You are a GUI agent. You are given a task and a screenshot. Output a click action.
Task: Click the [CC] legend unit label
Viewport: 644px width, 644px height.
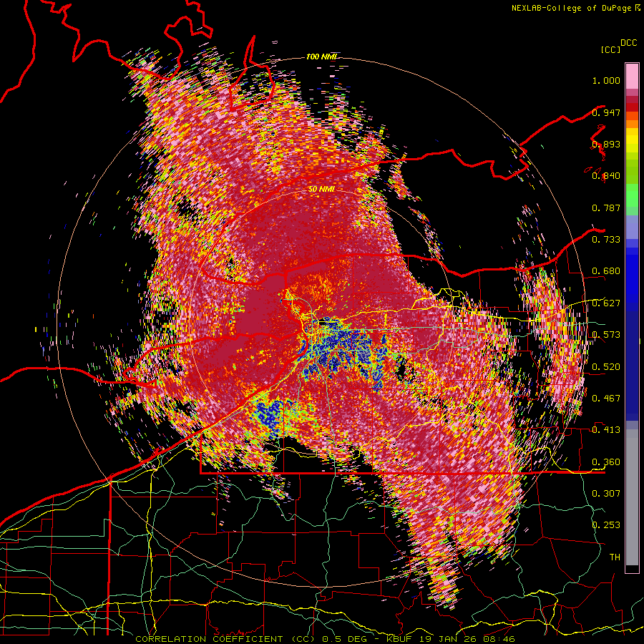coord(611,49)
